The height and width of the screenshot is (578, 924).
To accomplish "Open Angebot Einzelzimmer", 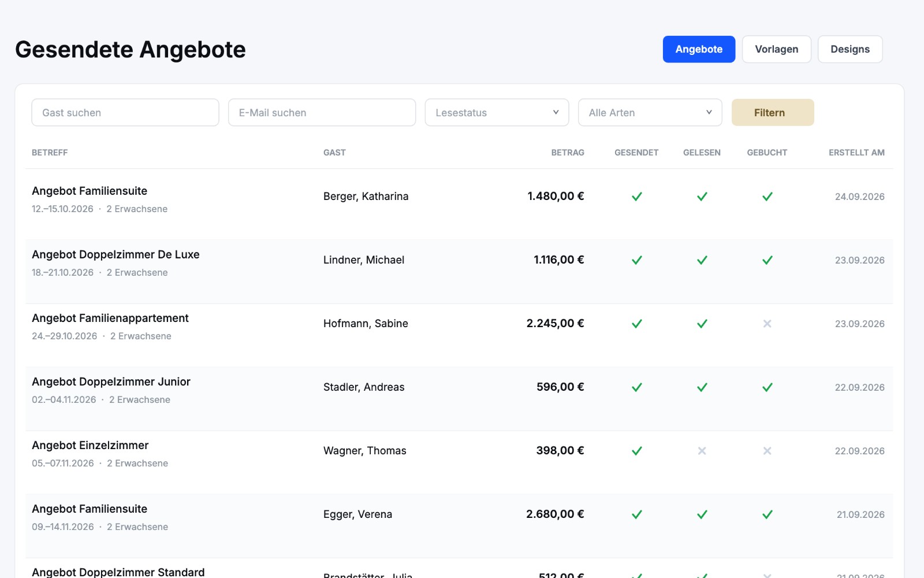I will (90, 445).
